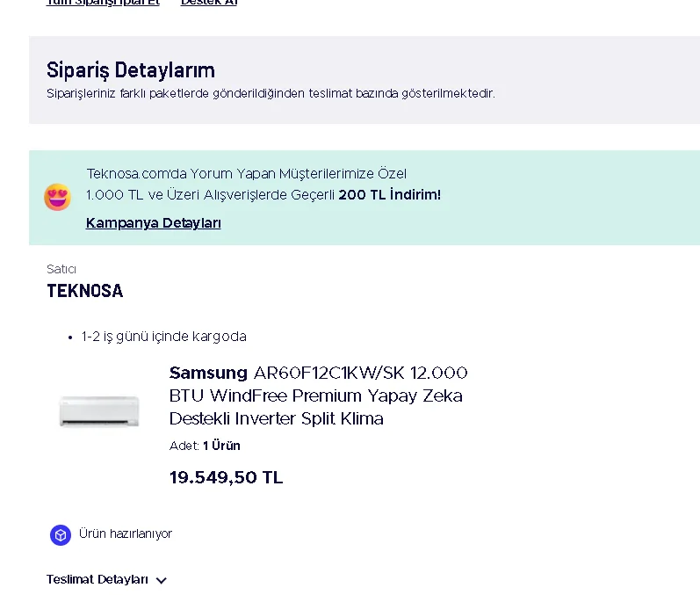700x595 pixels.
Task: Click the Adet: 1 Ürün quantity label
Action: tap(205, 446)
